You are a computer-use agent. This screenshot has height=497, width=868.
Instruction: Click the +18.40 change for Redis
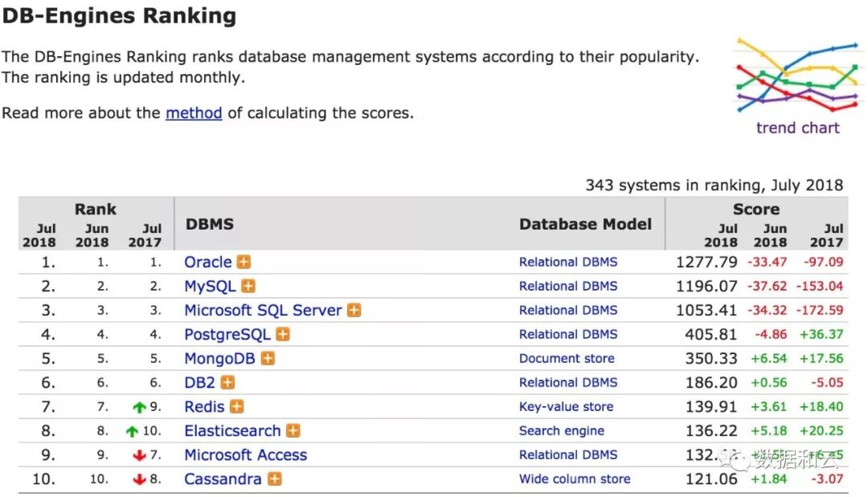point(821,406)
